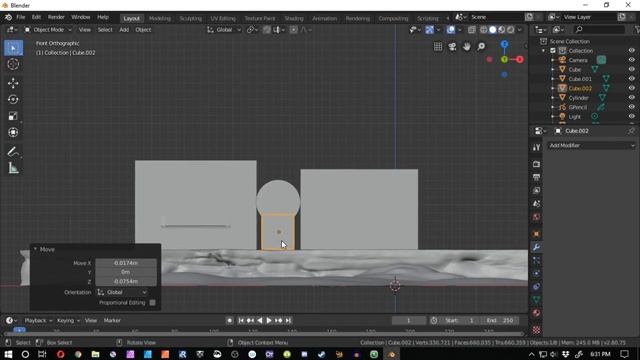The width and height of the screenshot is (640, 360).
Task: Hide Cylinder in the outliner
Action: (x=631, y=98)
